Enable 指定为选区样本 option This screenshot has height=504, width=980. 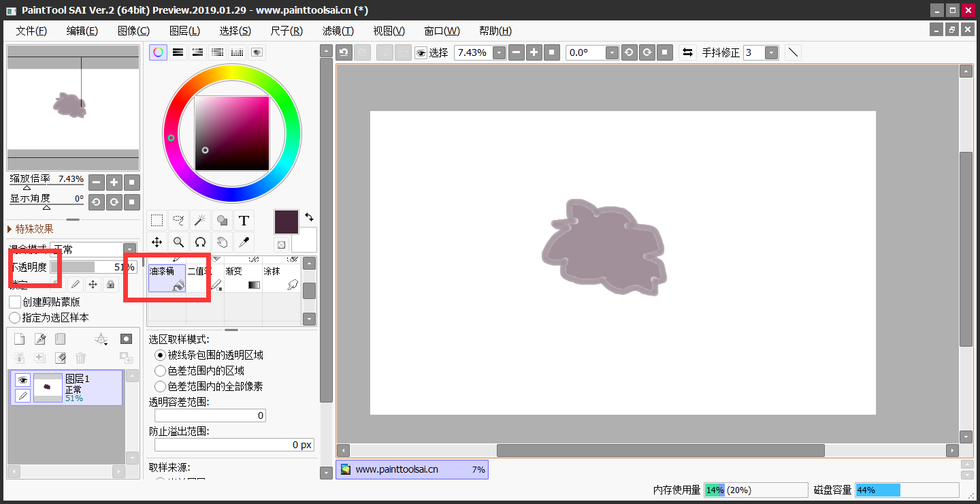[x=14, y=317]
